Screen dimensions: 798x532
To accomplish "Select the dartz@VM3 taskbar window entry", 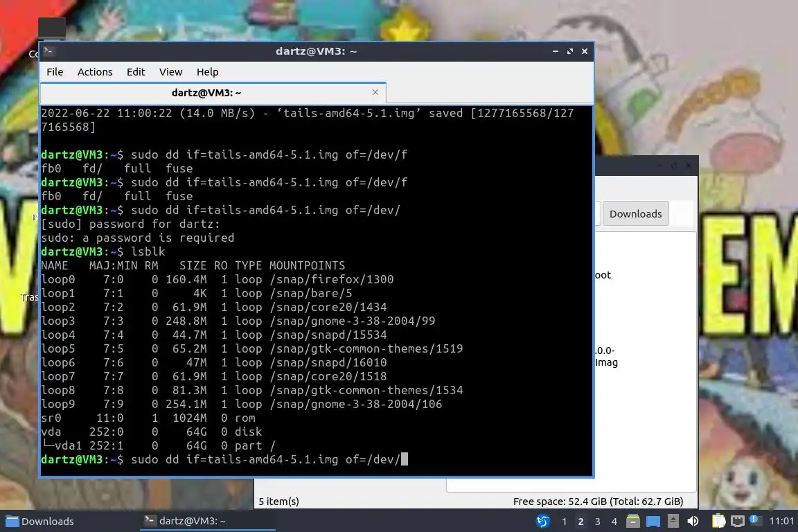I will tap(208, 521).
